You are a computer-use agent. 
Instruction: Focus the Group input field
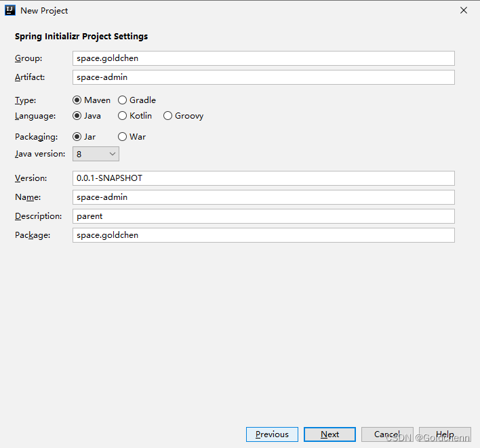pos(264,58)
